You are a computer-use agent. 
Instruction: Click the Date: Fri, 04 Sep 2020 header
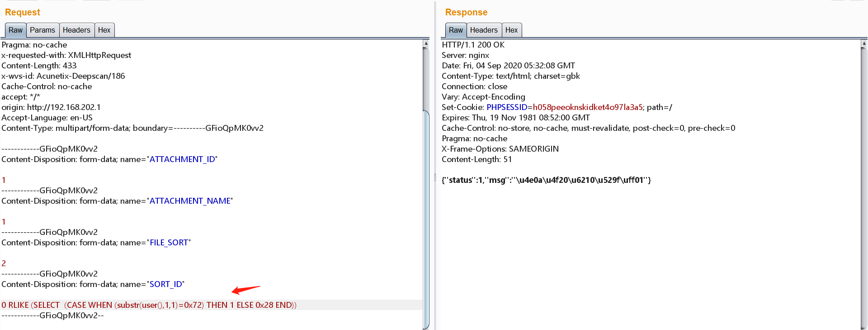pos(508,66)
